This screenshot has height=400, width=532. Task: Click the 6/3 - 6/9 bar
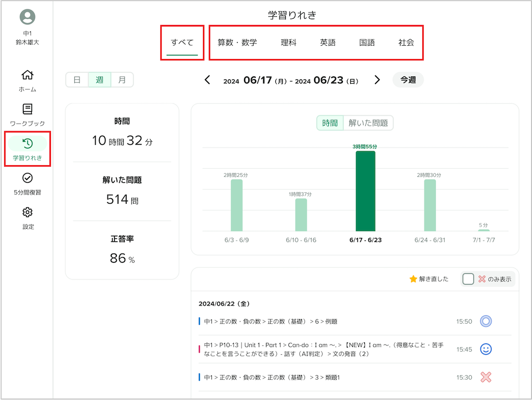point(236,205)
